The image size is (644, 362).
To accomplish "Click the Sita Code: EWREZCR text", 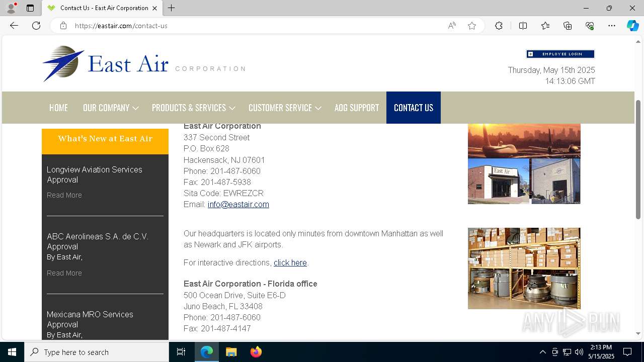I will tap(223, 194).
